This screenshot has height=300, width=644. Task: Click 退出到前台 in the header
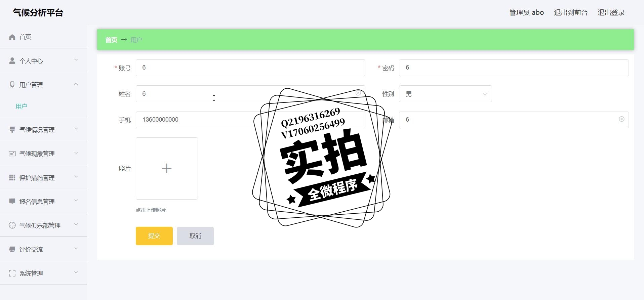coord(571,12)
